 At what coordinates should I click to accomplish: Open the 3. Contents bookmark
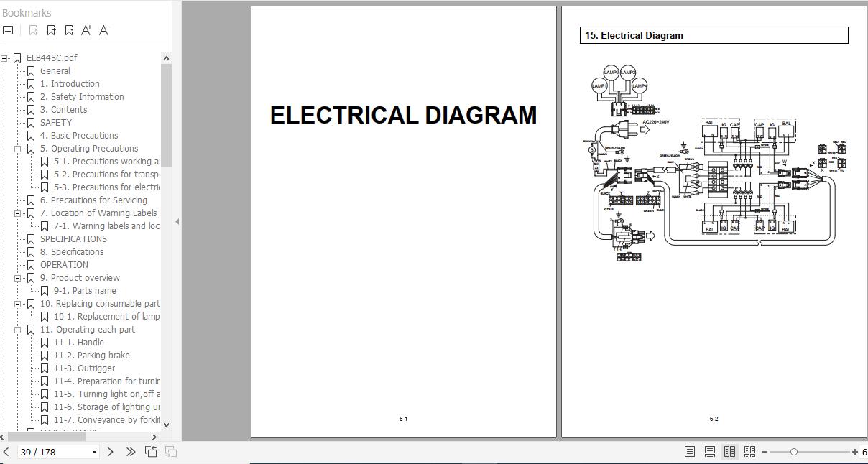click(x=63, y=110)
